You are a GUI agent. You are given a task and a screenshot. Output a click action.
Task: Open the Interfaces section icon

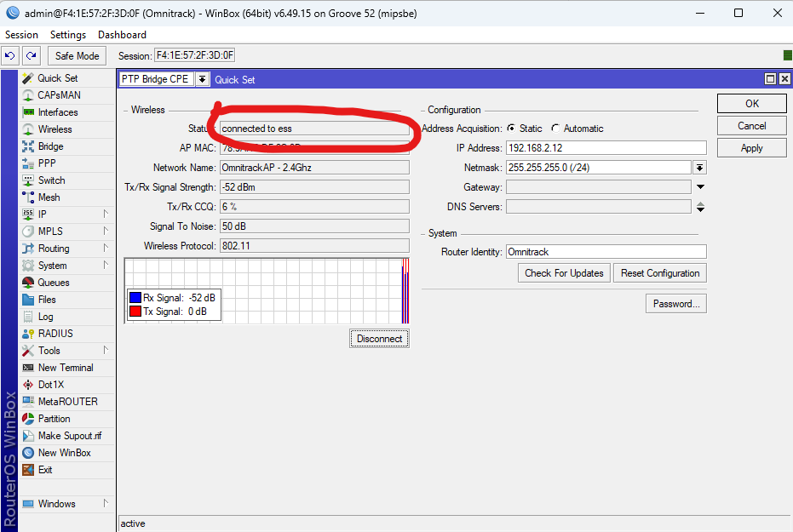[x=28, y=112]
